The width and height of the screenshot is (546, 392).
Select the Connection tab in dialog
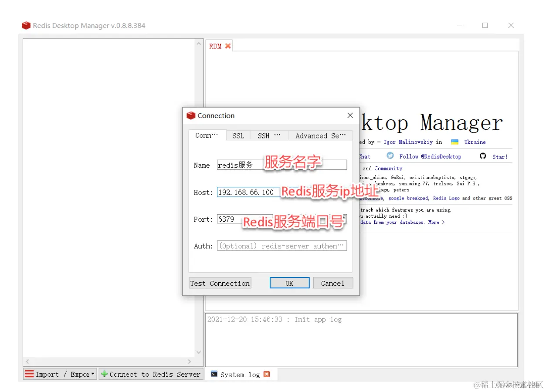tap(207, 135)
